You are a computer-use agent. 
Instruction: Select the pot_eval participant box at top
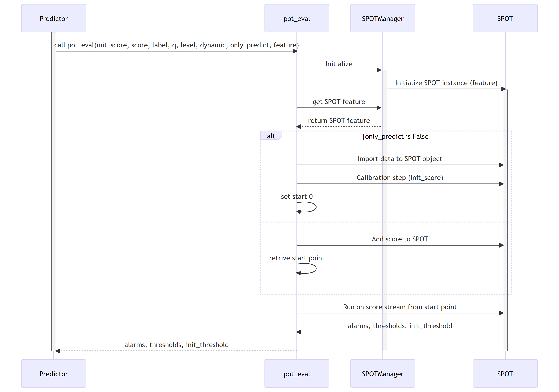click(297, 18)
